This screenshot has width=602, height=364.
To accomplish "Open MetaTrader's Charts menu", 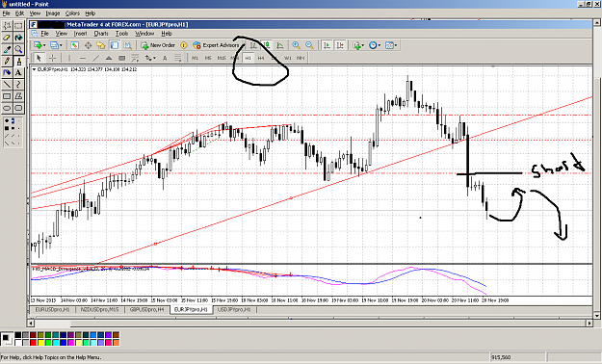I will point(101,34).
